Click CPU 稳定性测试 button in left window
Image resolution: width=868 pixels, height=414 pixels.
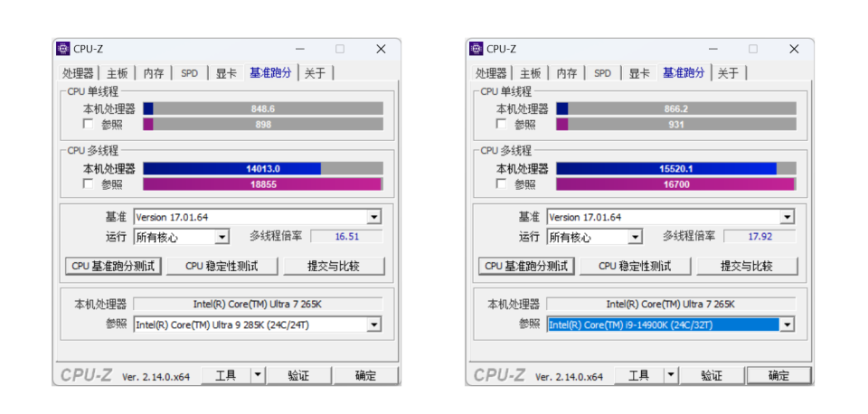click(x=222, y=267)
